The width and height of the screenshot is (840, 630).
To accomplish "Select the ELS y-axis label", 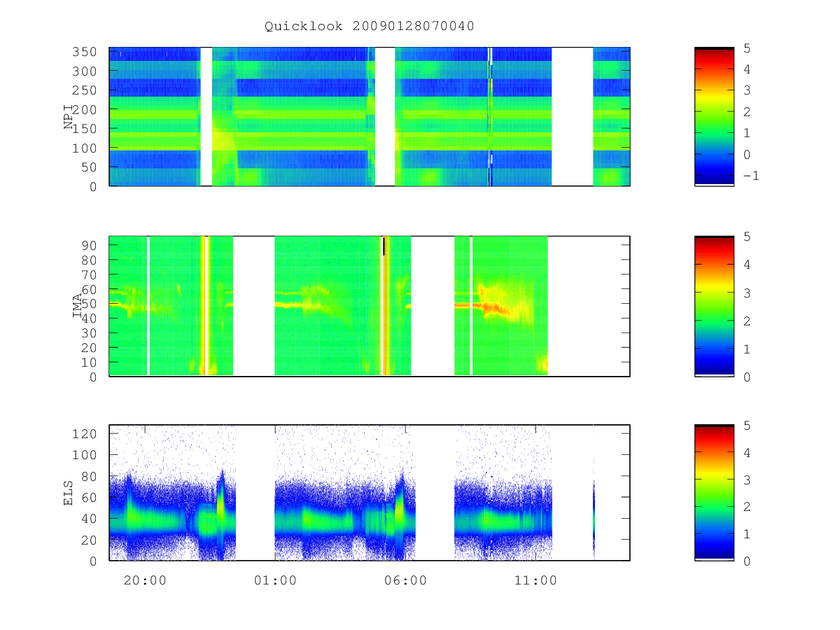I will pyautogui.click(x=69, y=493).
